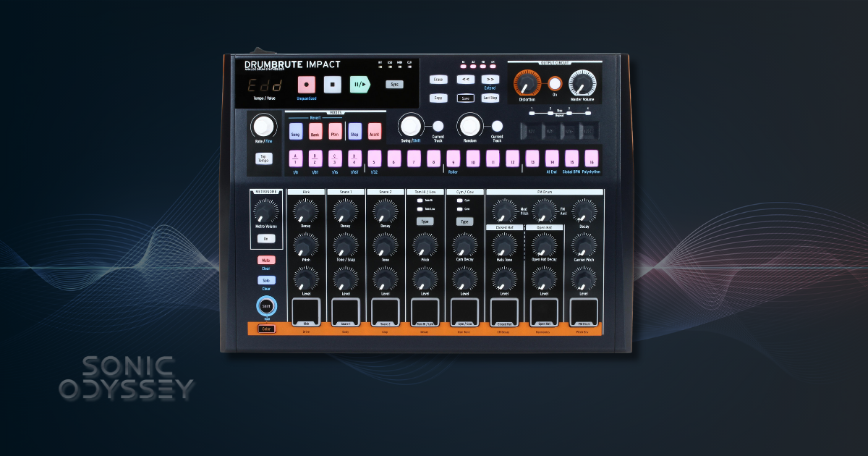868x456 pixels.
Task: Toggle step button 3 labeled C
Action: click(334, 159)
